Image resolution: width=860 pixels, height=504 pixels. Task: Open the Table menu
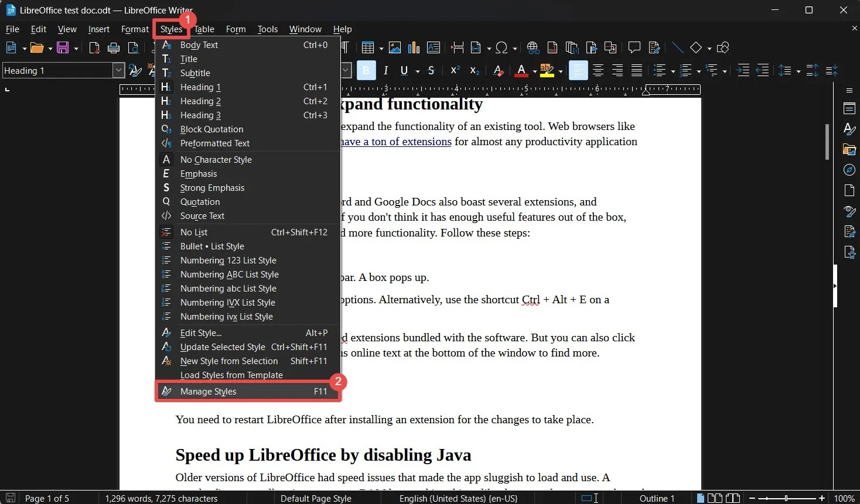[x=204, y=29]
